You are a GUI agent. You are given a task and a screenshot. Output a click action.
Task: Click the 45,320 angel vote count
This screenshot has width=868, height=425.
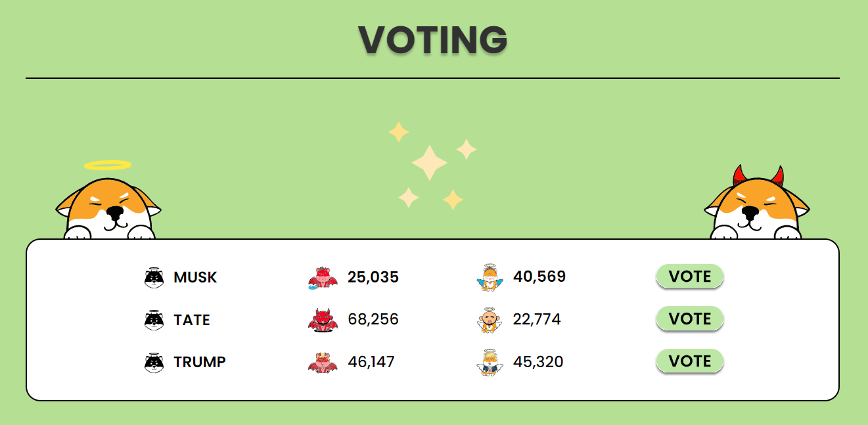pos(538,362)
